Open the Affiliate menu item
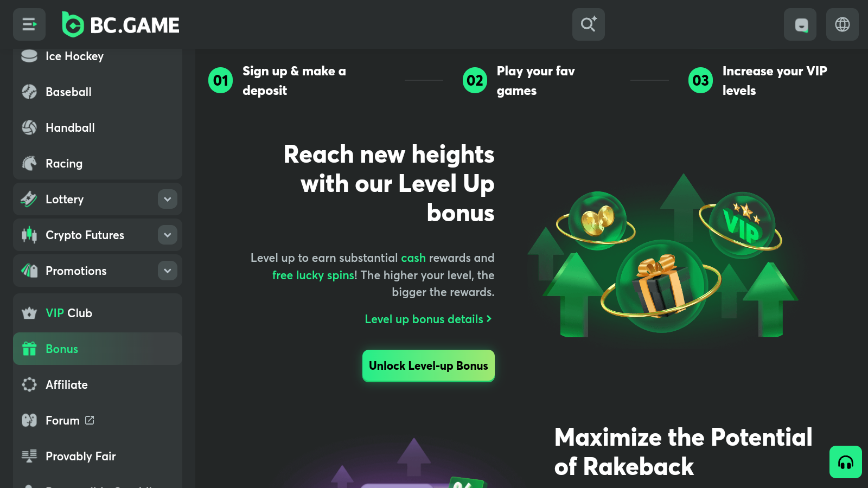Viewport: 868px width, 488px height. pos(98,384)
